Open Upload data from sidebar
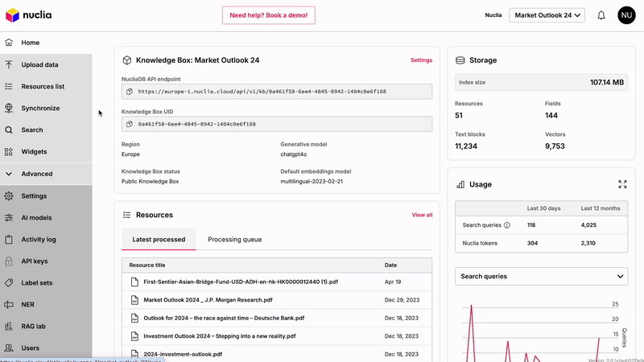 40,64
